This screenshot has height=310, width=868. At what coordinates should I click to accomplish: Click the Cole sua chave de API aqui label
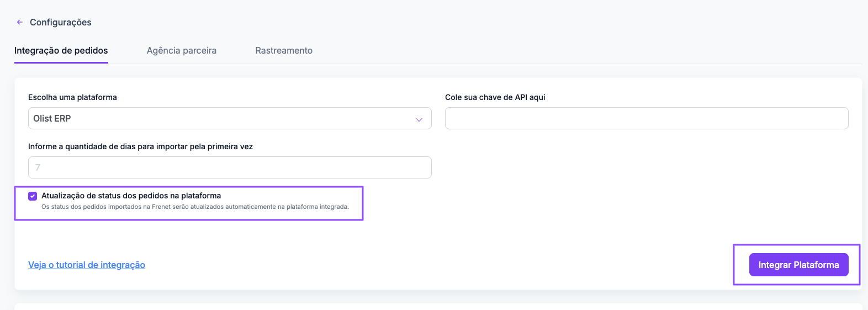495,97
